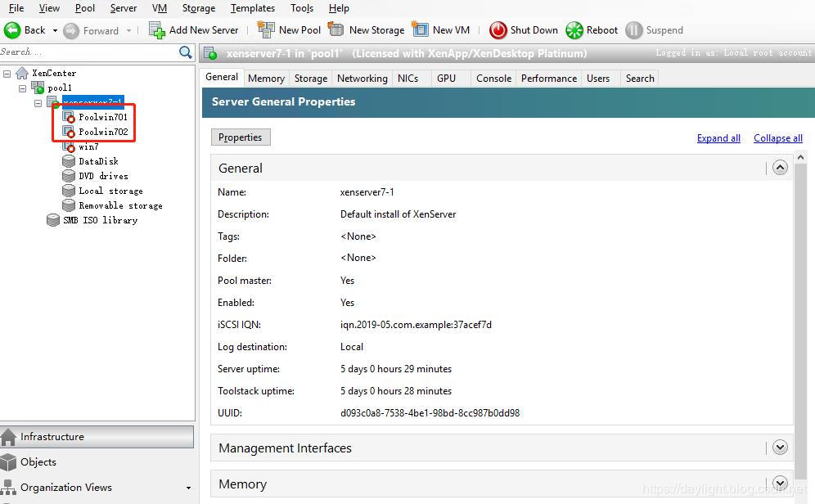Open the Pool menu
The width and height of the screenshot is (815, 504).
point(85,8)
